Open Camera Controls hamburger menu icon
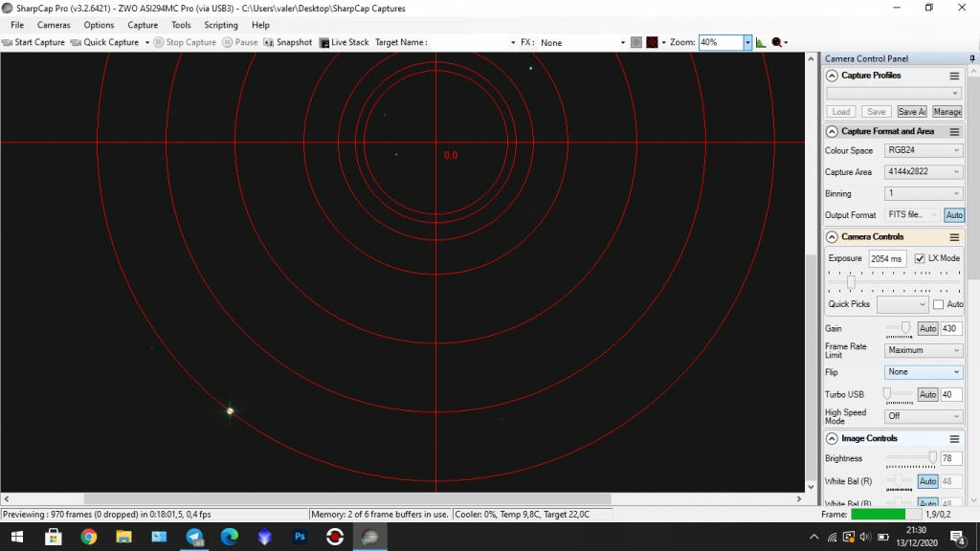The image size is (980, 551). click(953, 237)
